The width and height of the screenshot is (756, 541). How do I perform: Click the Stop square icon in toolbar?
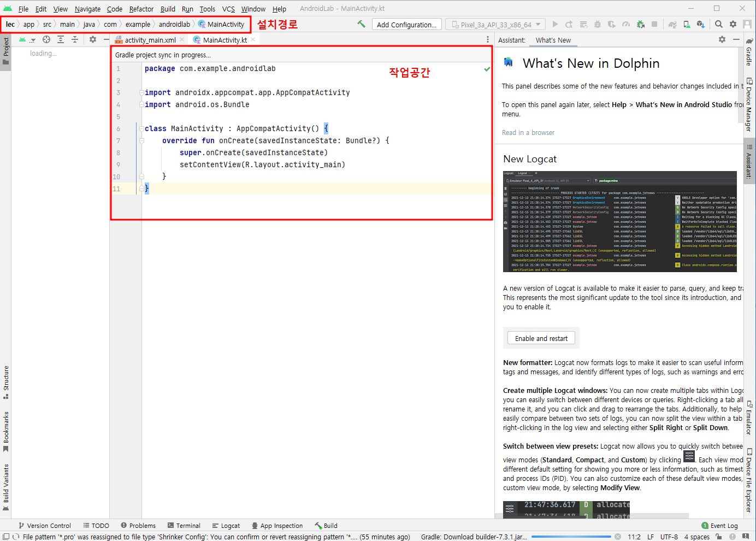pyautogui.click(x=654, y=24)
